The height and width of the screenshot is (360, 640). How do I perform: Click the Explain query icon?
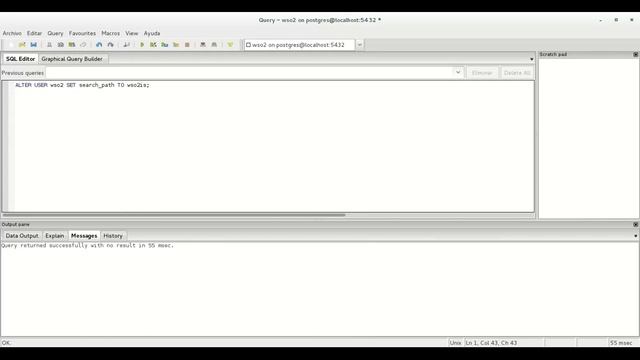coord(176,45)
